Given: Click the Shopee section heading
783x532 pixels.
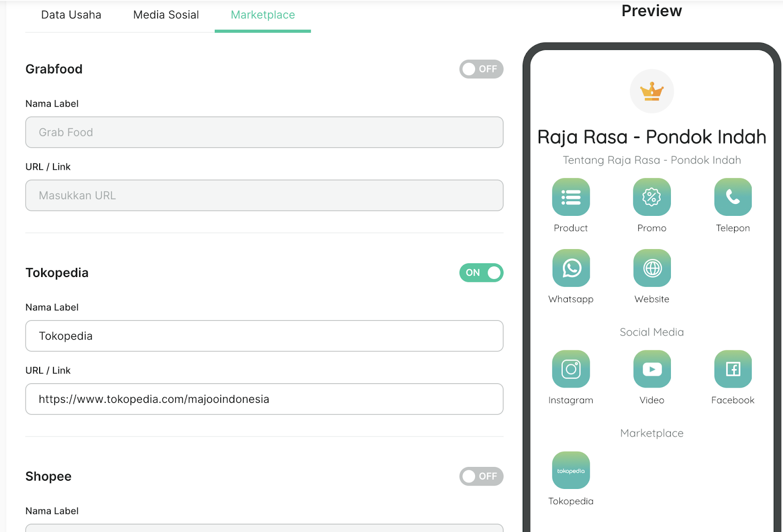Looking at the screenshot, I should [x=48, y=476].
